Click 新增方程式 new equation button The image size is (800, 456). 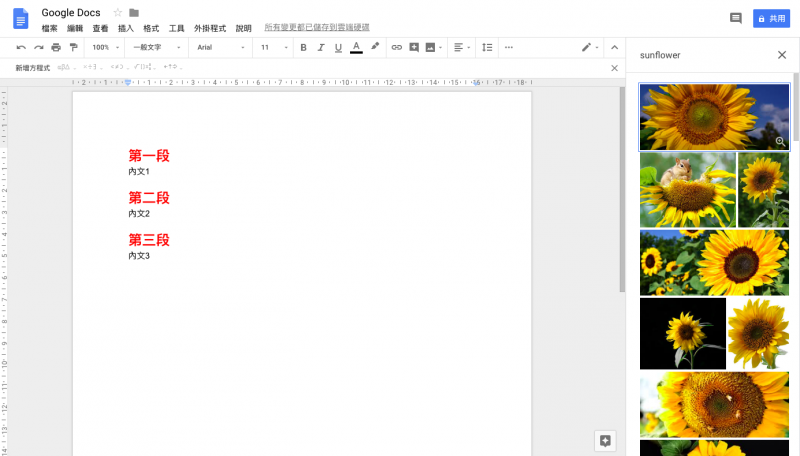(33, 67)
